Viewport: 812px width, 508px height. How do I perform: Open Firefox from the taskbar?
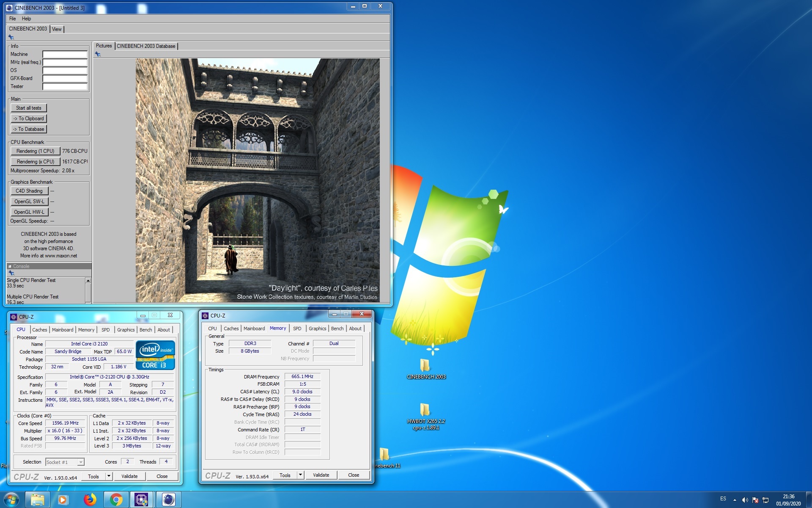tap(90, 500)
